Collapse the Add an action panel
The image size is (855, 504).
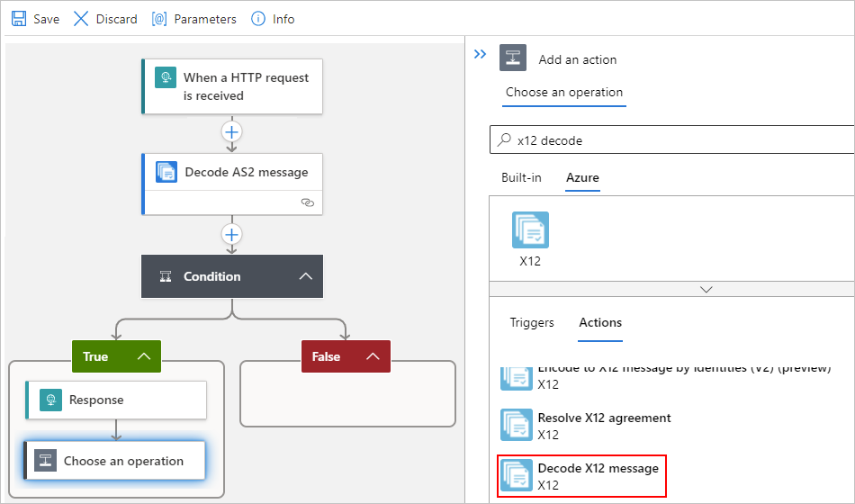click(x=480, y=55)
